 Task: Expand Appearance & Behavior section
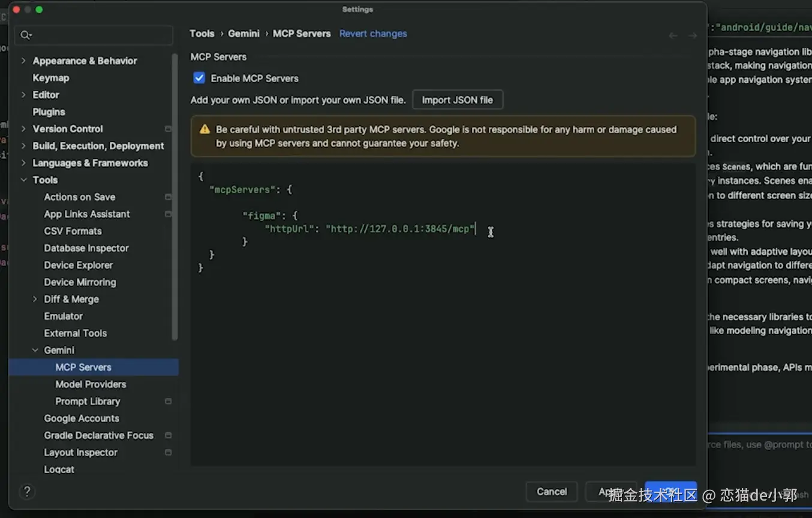23,61
